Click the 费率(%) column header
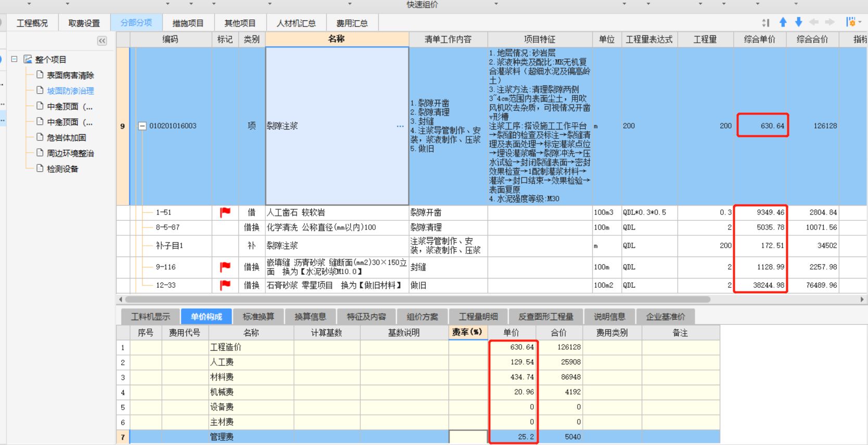Screen dimensions: 868x445 point(467,332)
